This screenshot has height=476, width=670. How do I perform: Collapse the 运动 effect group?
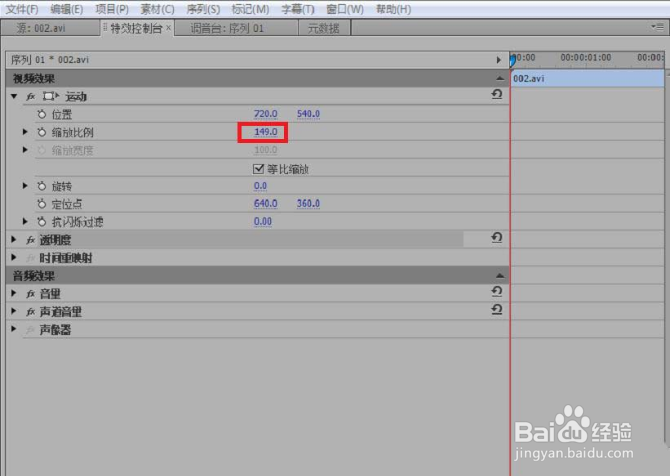14,97
